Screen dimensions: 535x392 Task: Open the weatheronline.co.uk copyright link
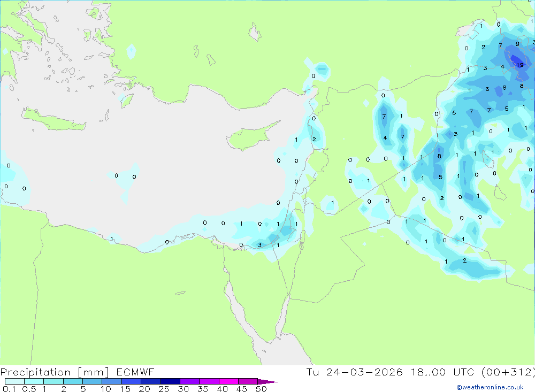(490, 387)
